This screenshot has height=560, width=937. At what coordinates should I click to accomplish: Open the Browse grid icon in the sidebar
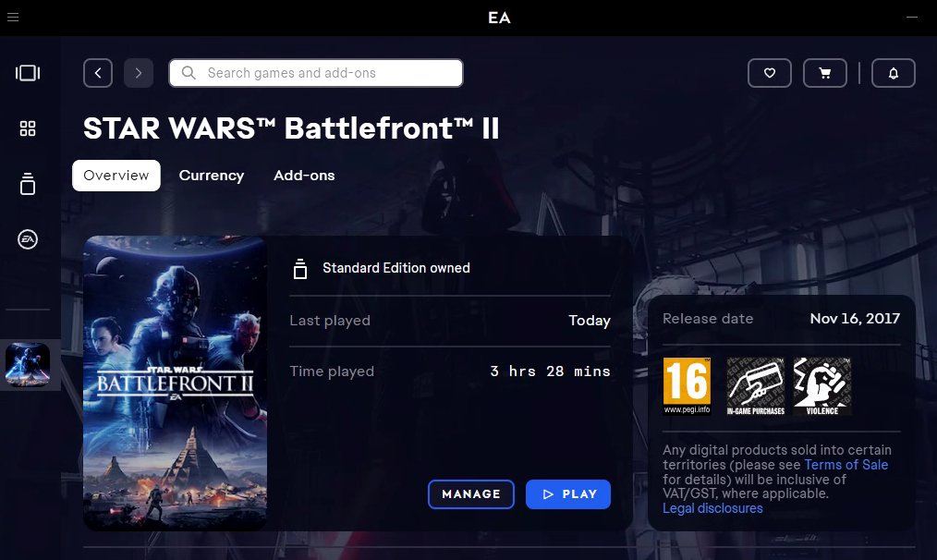[x=28, y=128]
